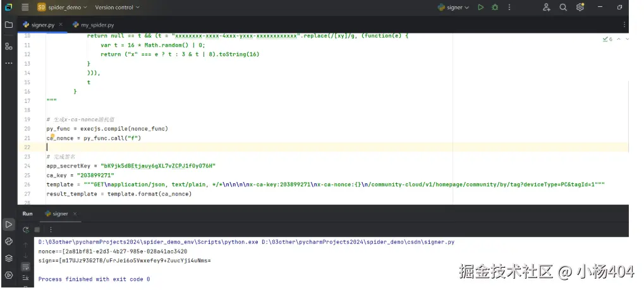Click ca_key value "203899271" on line 25
Viewport: 644px width, 290px height.
coord(95,176)
